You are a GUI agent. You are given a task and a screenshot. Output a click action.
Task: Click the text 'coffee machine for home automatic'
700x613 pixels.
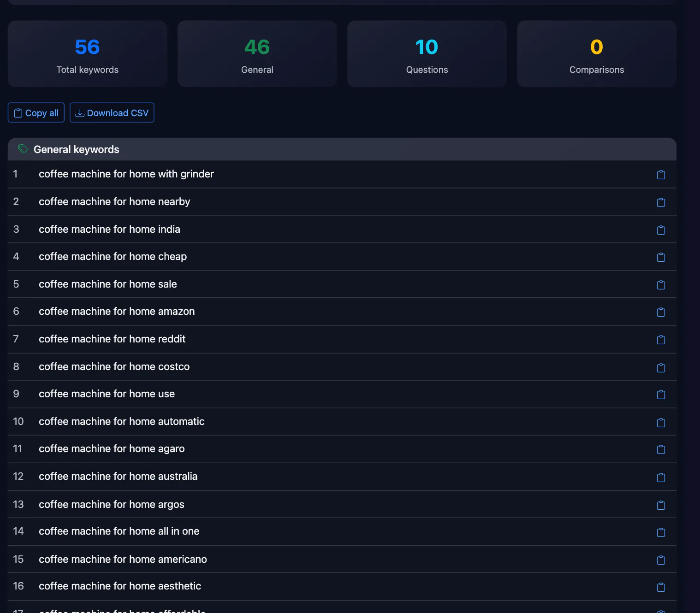[x=122, y=421]
